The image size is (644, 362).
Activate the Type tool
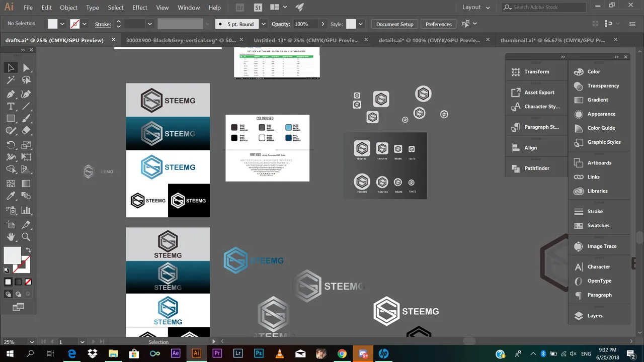[11, 106]
